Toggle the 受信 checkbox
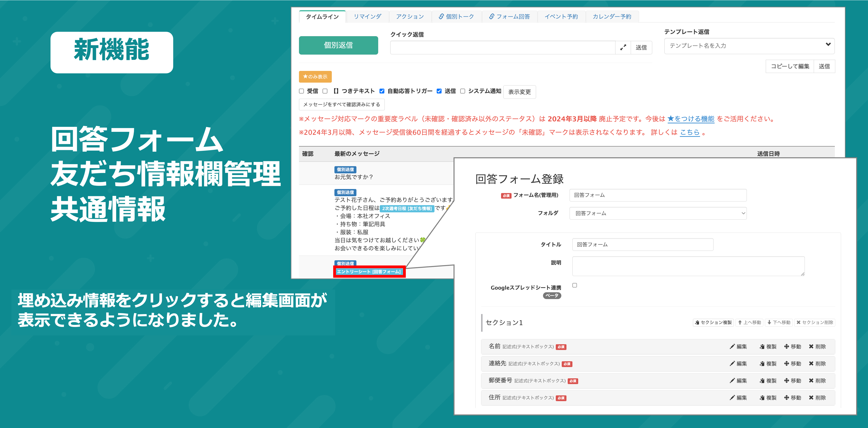This screenshot has height=428, width=868. tap(302, 91)
